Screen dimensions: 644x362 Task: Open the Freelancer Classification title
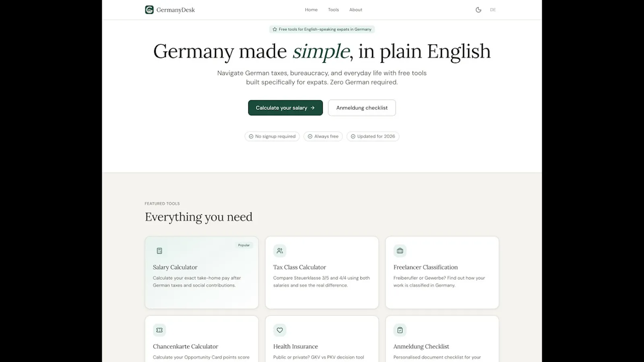(425, 267)
